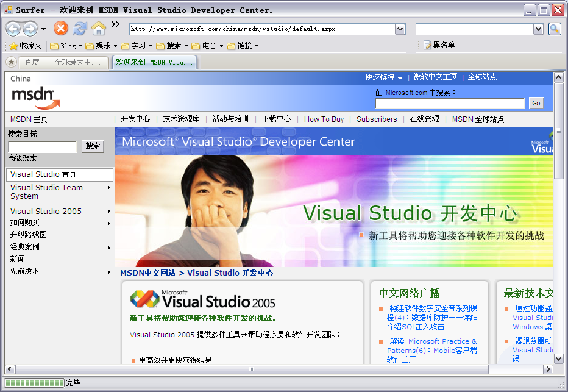Click the horizontal scrollbar left arrow
The height and width of the screenshot is (392, 568).
pyautogui.click(x=9, y=369)
